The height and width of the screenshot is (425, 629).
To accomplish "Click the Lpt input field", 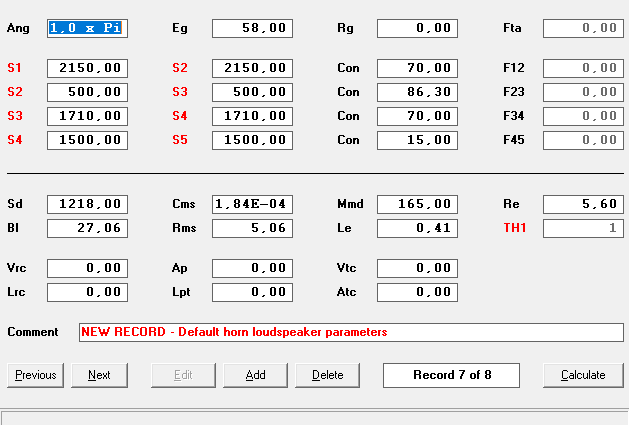I will pos(252,293).
